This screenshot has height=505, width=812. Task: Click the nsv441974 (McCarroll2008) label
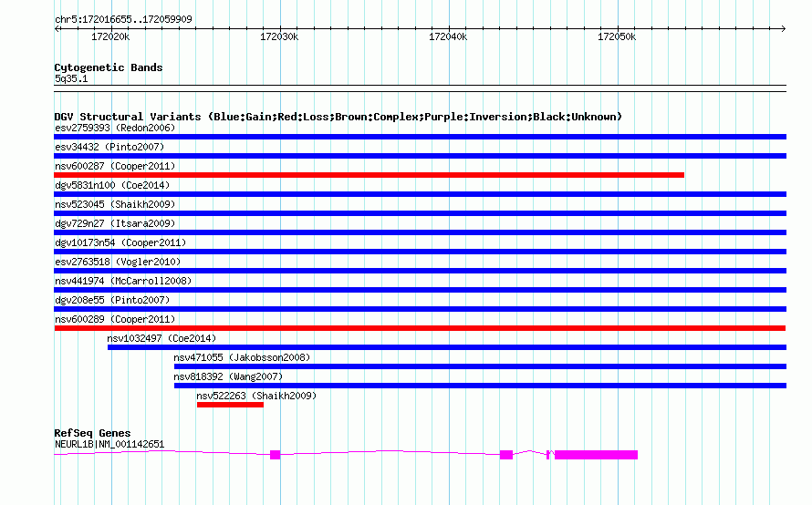[123, 281]
